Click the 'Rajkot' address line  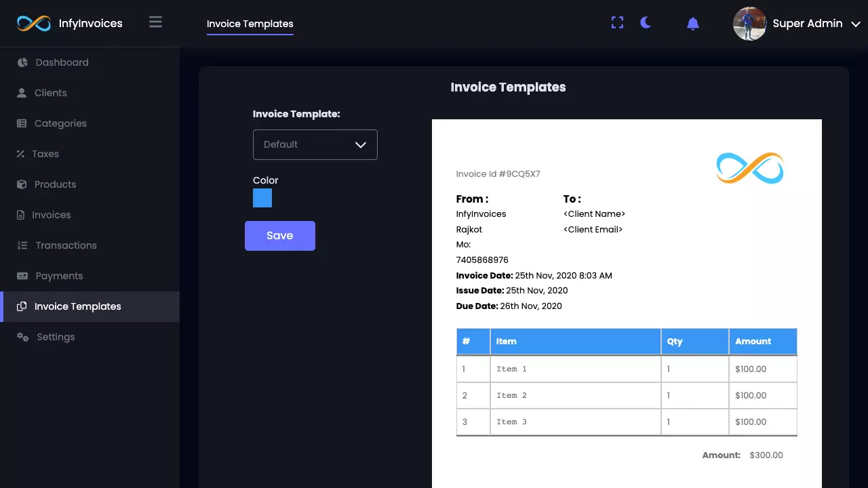[469, 230]
